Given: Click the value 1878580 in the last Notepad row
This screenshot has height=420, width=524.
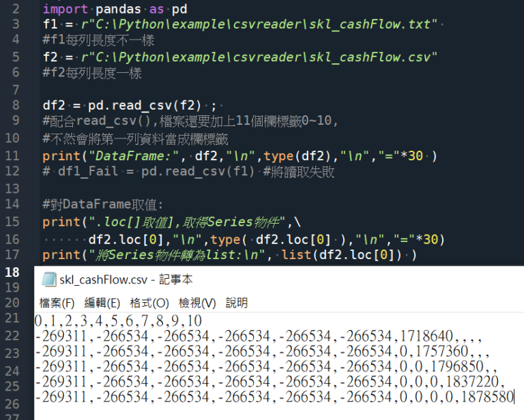Looking at the screenshot, I should [x=487, y=397].
